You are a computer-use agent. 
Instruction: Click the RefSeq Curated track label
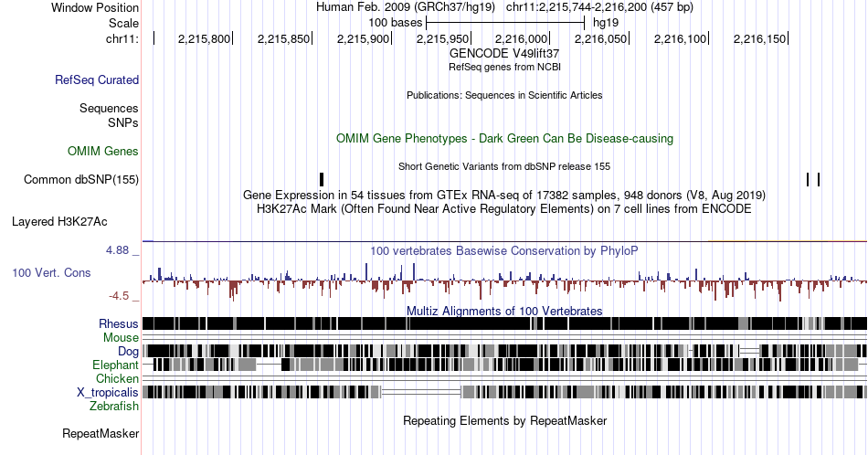(97, 79)
